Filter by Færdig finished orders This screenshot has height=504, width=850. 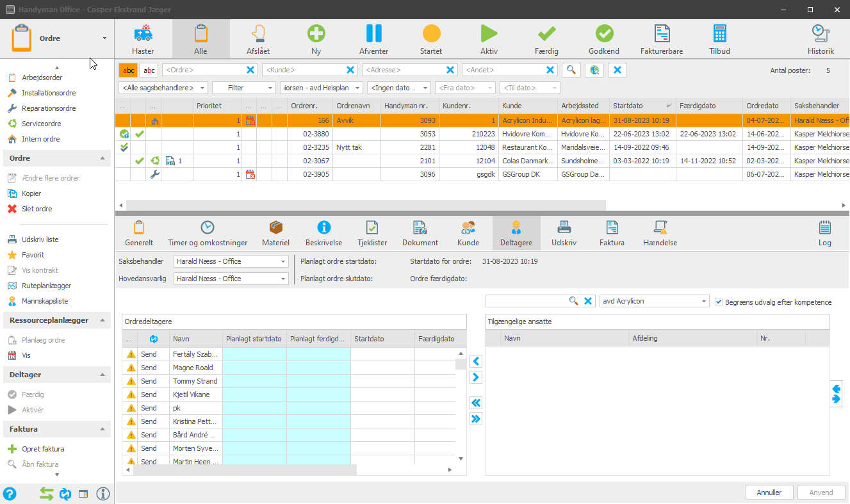[x=546, y=39]
